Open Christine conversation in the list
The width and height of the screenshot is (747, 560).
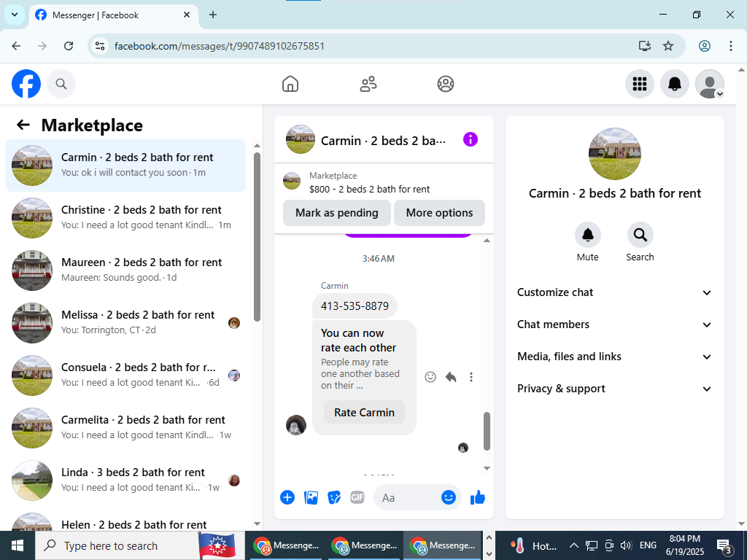pos(125,217)
